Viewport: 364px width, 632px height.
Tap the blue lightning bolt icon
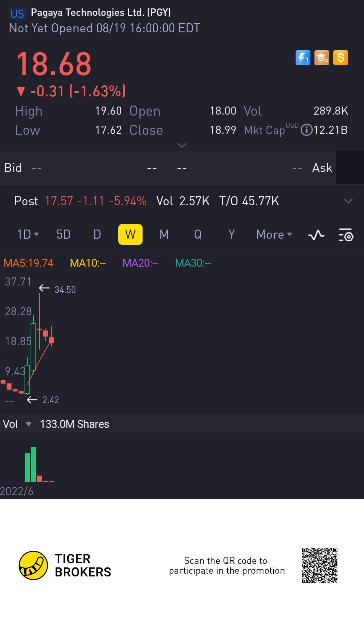(303, 58)
